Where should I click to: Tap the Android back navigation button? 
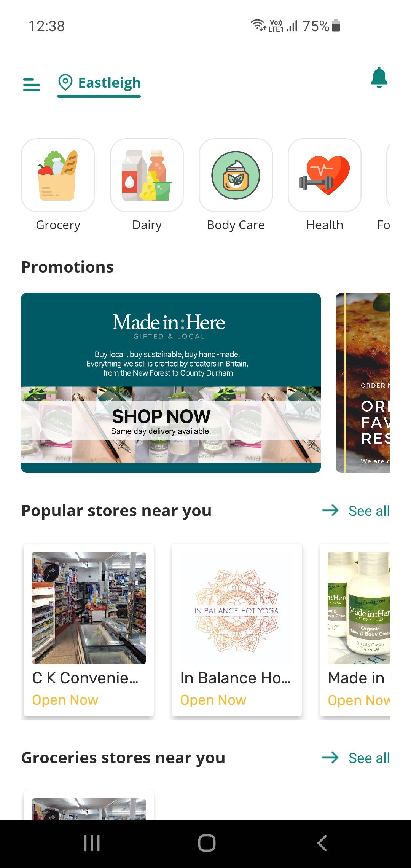[x=322, y=843]
